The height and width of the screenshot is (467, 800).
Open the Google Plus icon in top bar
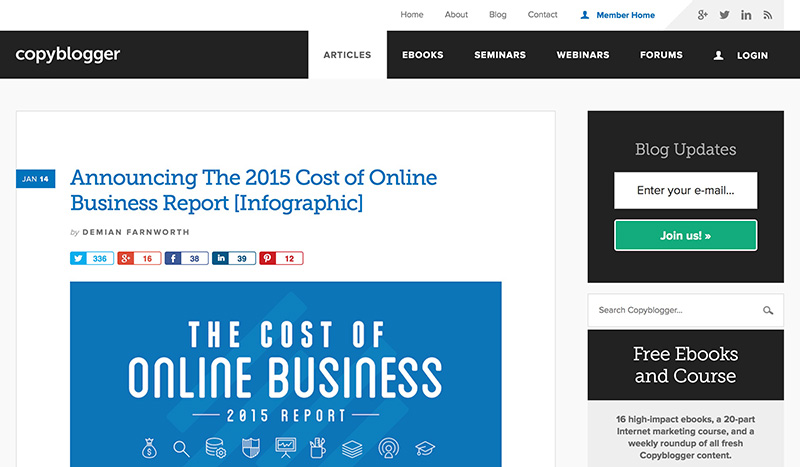click(703, 15)
